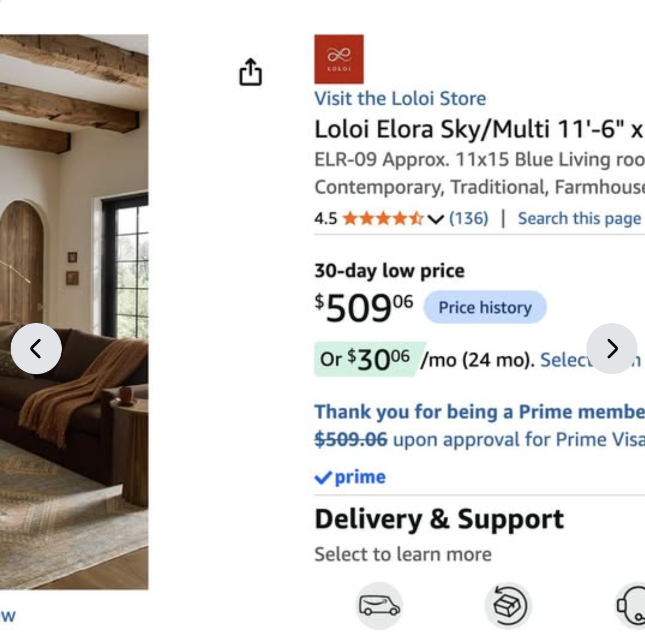
Task: Click the living room rug product photo
Action: [74, 312]
